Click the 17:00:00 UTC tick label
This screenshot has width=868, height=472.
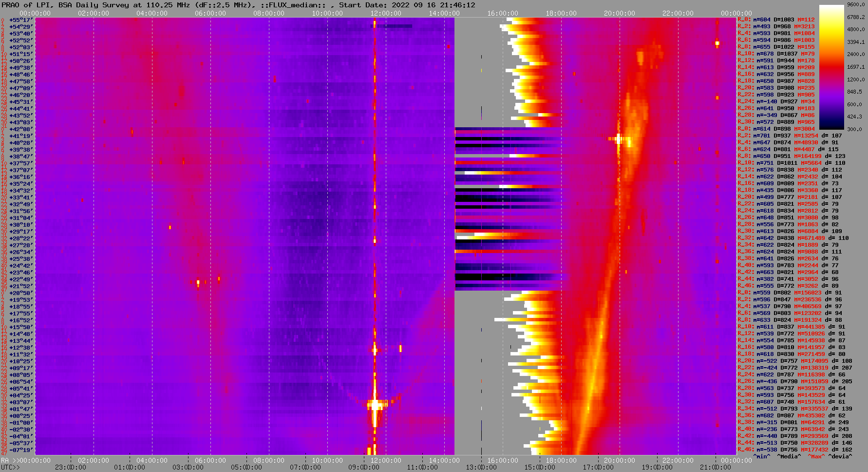point(599,467)
